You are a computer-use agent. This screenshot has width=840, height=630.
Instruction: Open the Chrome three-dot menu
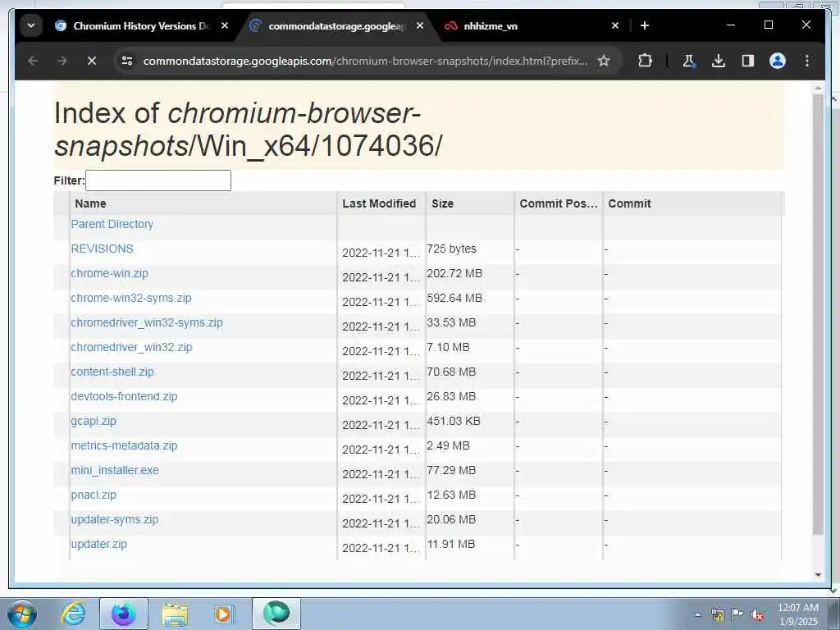[x=807, y=61]
